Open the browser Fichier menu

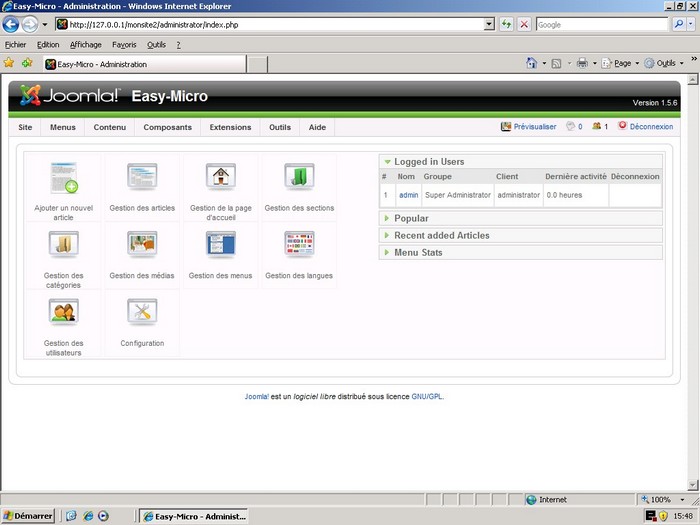[15, 45]
